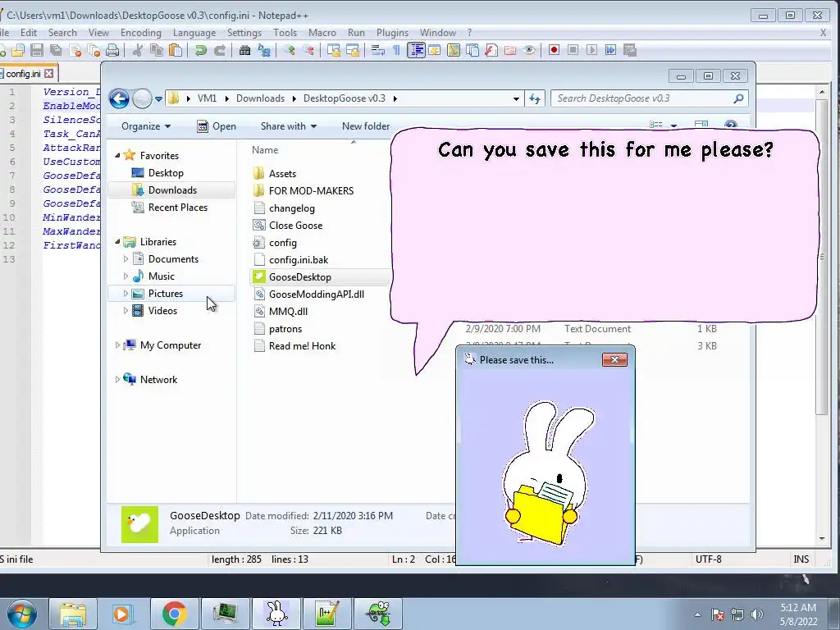Click the Open button in Explorer toolbar
Screen dimensions: 840x630
coord(217,126)
